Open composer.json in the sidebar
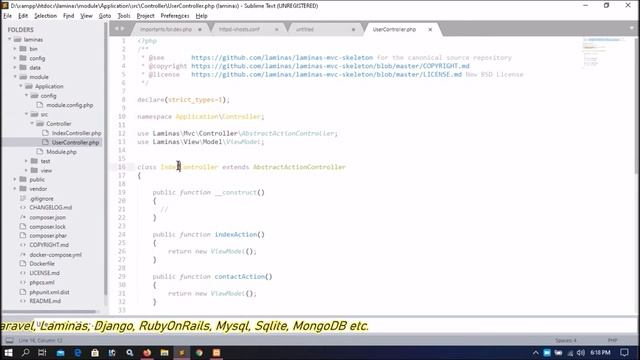 pyautogui.click(x=47, y=218)
